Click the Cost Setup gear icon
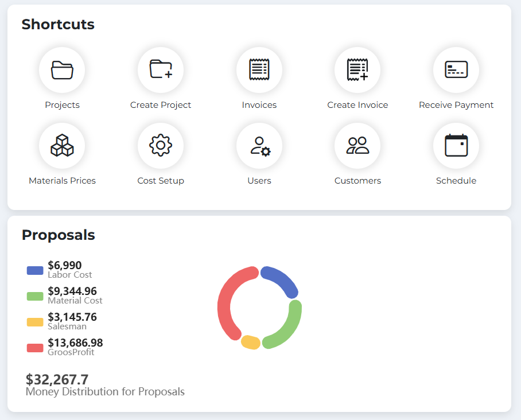Image resolution: width=521 pixels, height=420 pixels. 161,146
